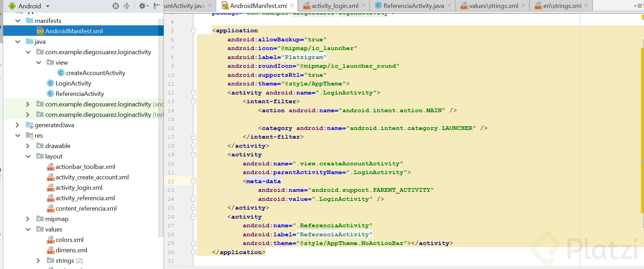Click the yellow warning stripe on editor right edge
This screenshot has height=269, width=644.
tap(642, 130)
